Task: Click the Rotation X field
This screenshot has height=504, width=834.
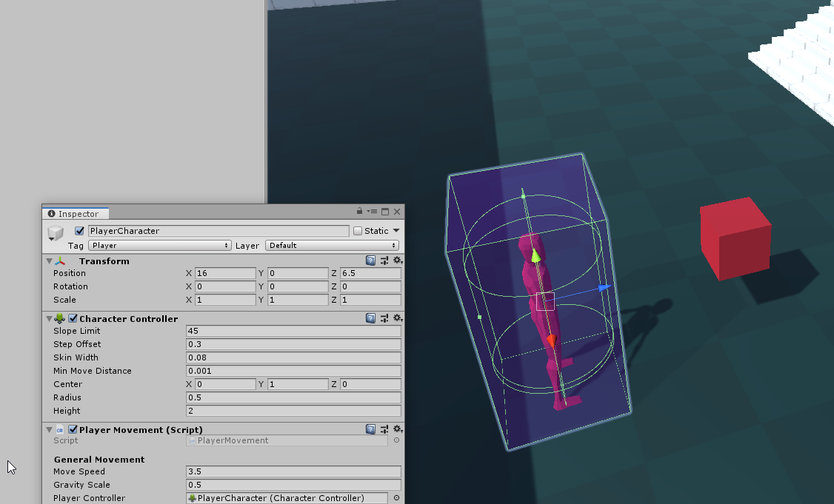Action: [x=225, y=286]
